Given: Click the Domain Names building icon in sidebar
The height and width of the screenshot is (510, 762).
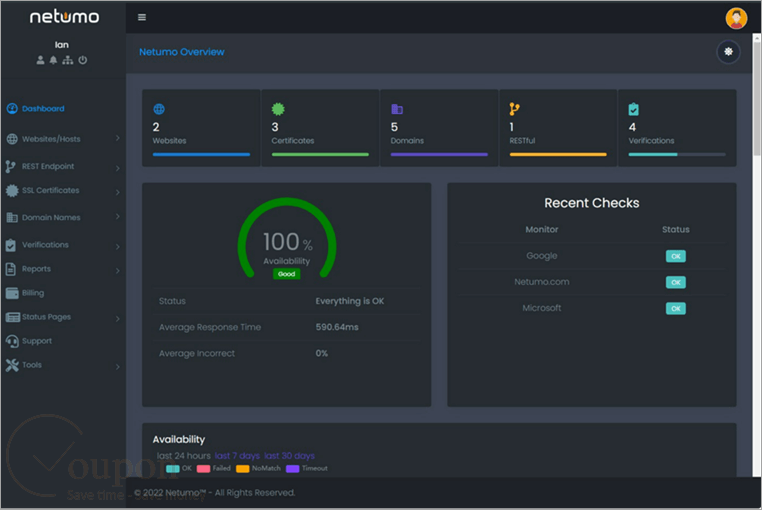Looking at the screenshot, I should coord(12,217).
